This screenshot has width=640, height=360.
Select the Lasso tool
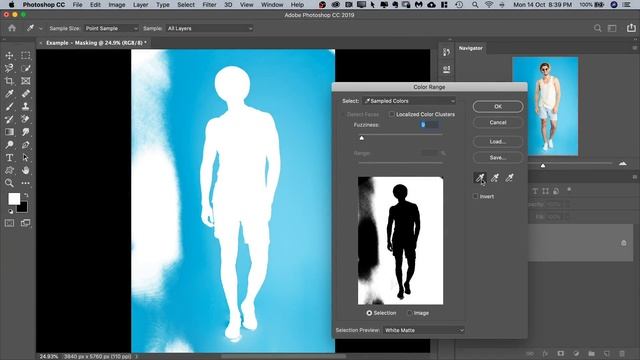click(x=9, y=68)
